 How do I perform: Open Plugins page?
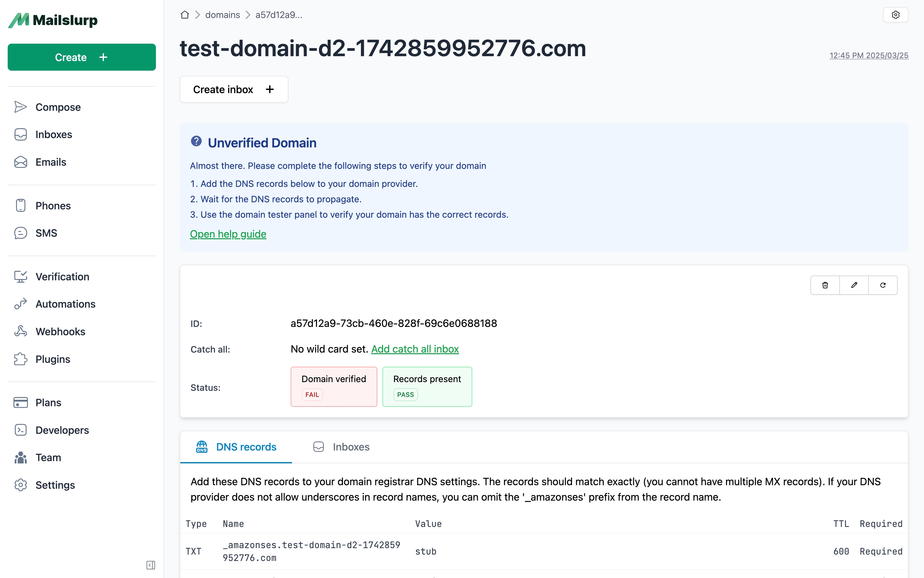tap(53, 359)
